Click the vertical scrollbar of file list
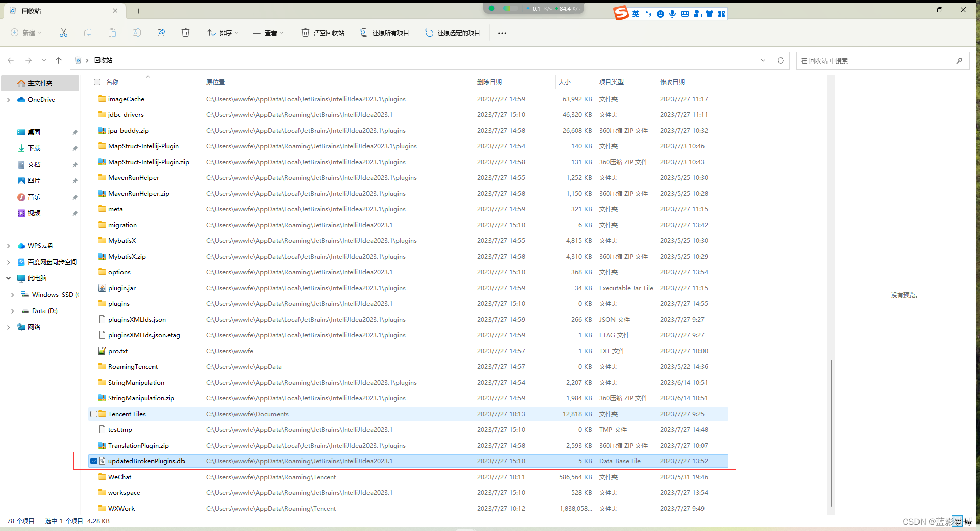Image resolution: width=980 pixels, height=531 pixels. click(831, 433)
